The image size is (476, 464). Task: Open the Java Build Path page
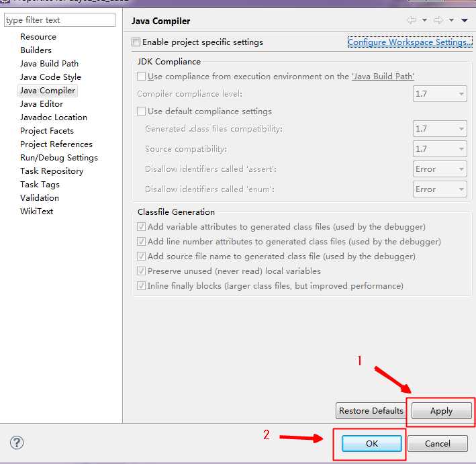[x=49, y=64]
